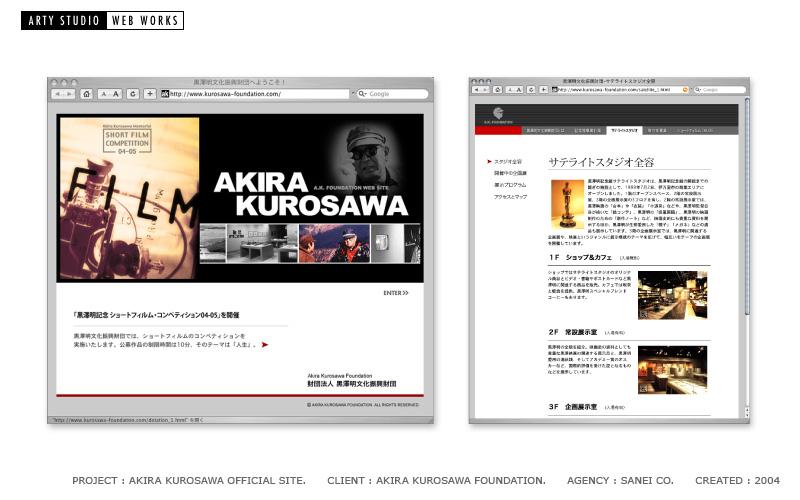Click the A.K. Foundation logo in right window
The width and height of the screenshot is (800, 500).
click(x=498, y=116)
